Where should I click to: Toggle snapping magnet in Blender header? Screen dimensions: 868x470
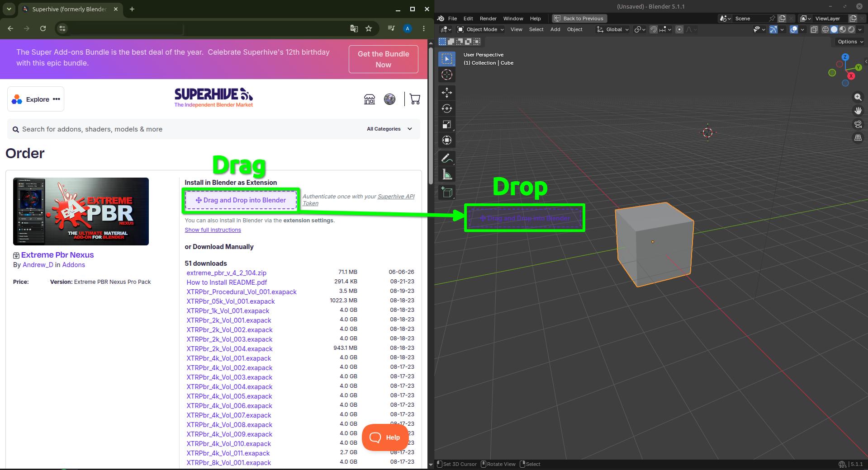(x=654, y=29)
